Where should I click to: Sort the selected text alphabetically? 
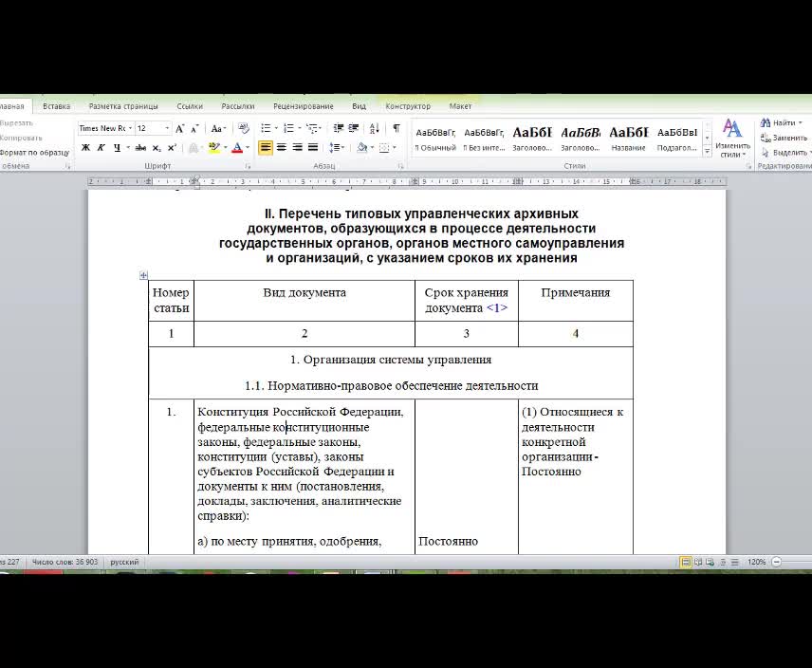coord(375,128)
